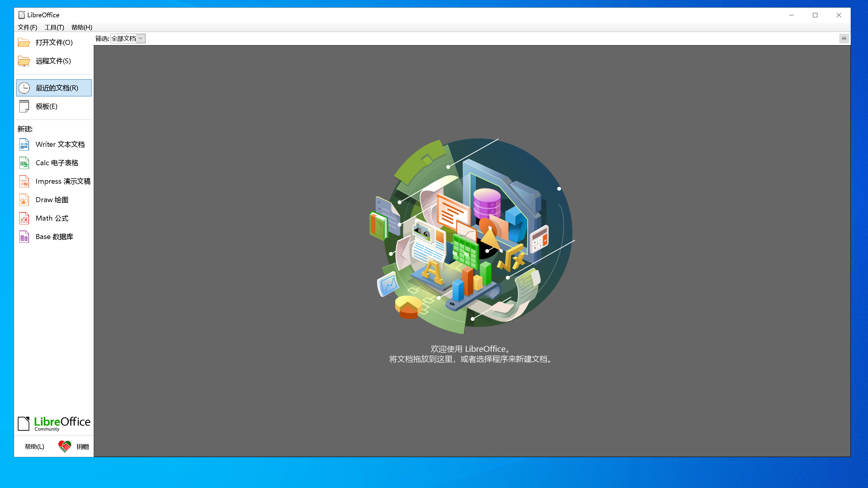
Task: Open Remote Files folder icon
Action: (24, 61)
